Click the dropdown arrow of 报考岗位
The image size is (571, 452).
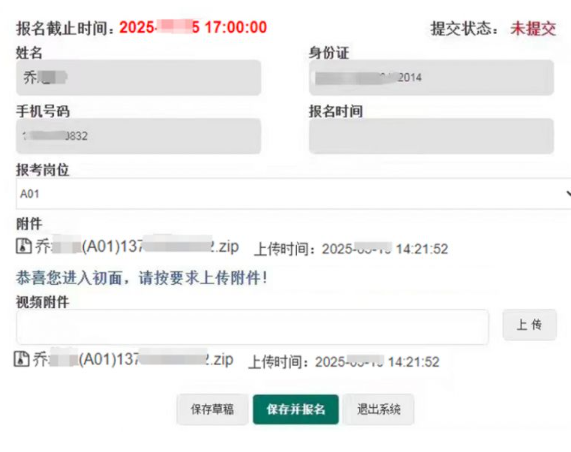click(x=568, y=194)
